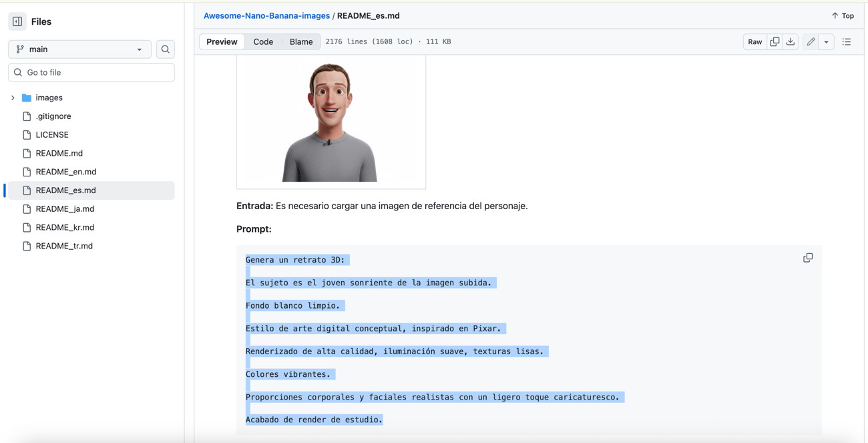Show the file outline
Screen dimensions: 868x443
846,41
